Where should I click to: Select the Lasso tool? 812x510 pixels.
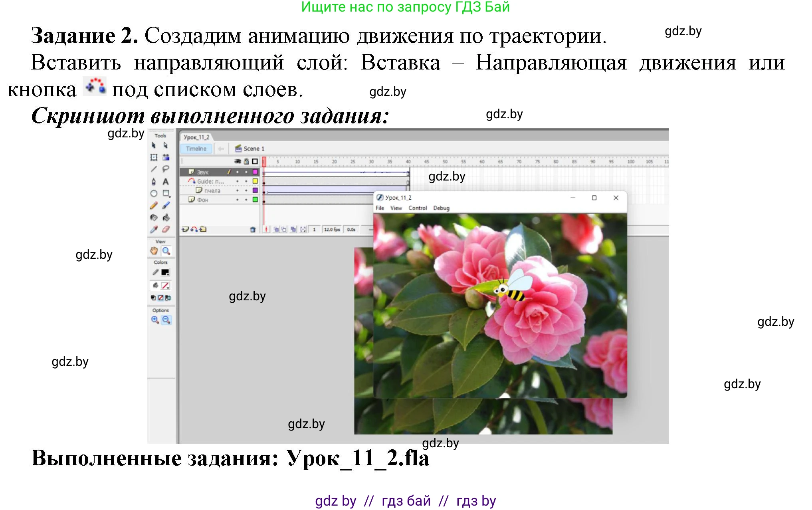click(166, 169)
